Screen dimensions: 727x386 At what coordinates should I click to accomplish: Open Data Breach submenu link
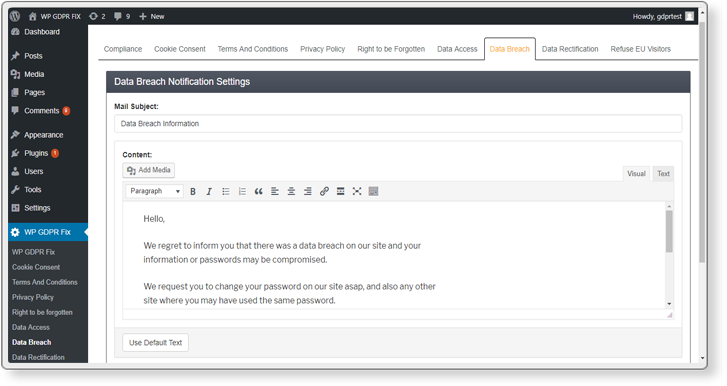point(32,342)
